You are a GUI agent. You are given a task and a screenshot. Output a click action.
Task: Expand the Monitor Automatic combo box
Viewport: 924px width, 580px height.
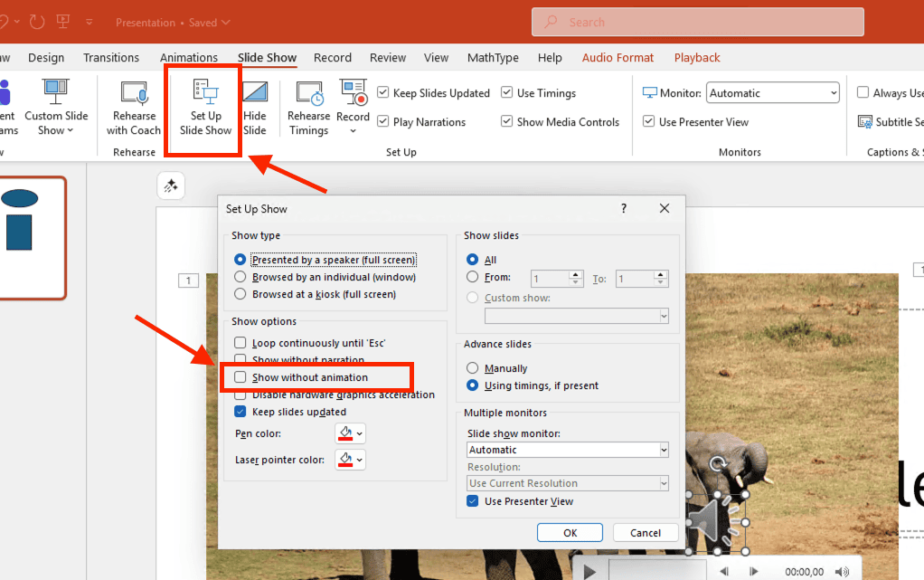click(773, 93)
